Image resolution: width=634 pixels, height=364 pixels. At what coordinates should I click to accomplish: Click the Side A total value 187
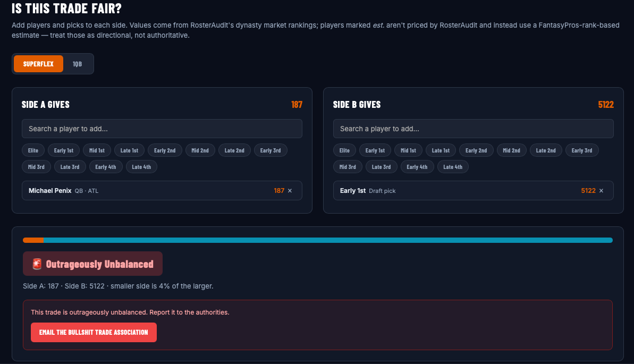[x=297, y=104]
